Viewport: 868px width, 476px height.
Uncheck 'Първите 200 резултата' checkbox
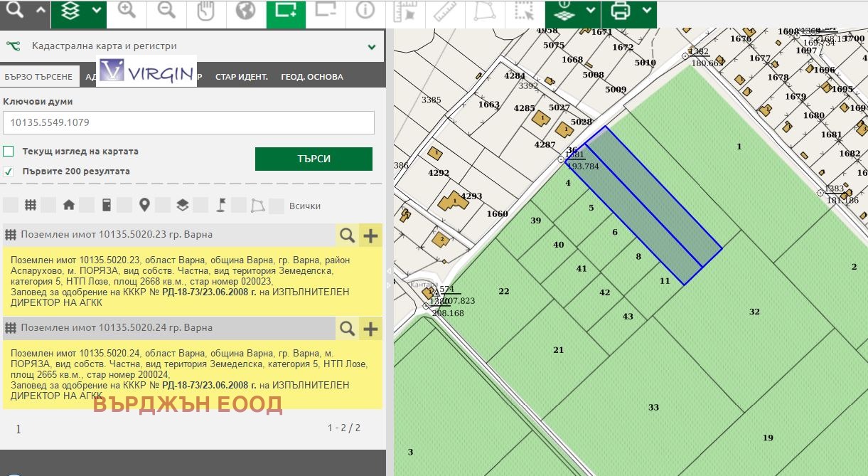click(9, 171)
